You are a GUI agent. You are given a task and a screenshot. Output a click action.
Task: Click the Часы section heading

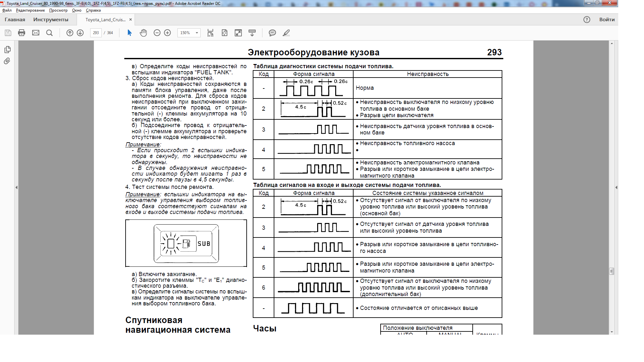point(265,329)
